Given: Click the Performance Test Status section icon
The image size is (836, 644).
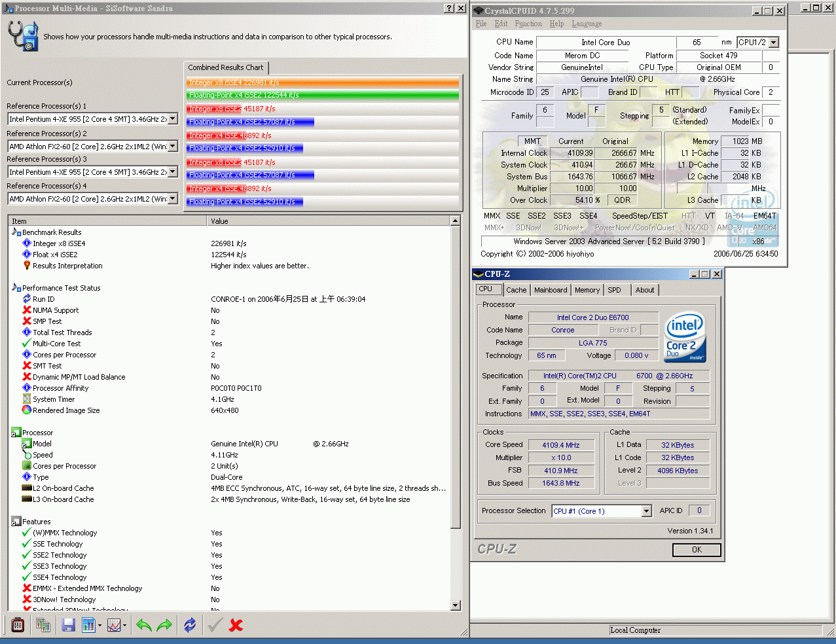Looking at the screenshot, I should point(16,288).
